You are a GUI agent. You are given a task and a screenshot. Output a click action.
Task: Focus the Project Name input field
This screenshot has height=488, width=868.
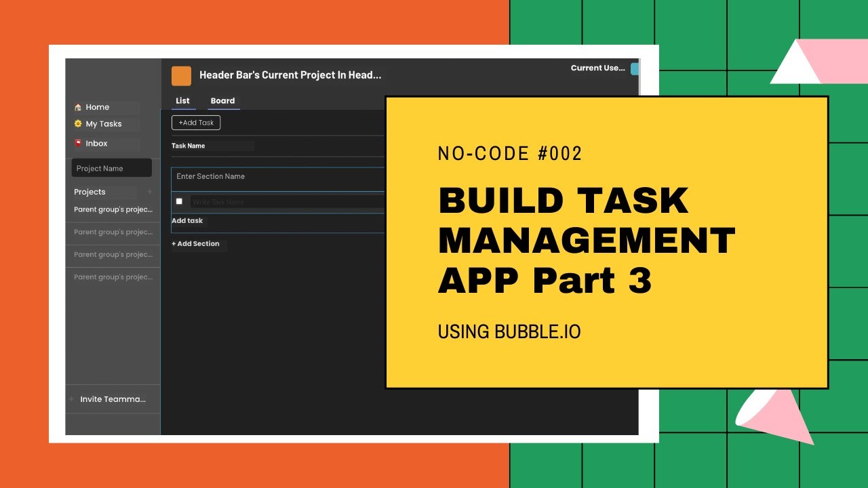click(112, 168)
